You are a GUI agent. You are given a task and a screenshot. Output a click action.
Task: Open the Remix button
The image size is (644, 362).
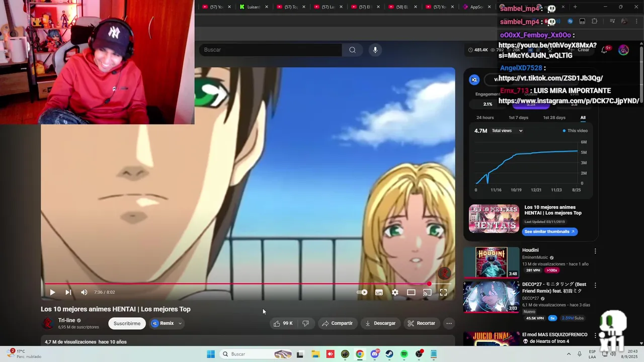click(x=163, y=323)
